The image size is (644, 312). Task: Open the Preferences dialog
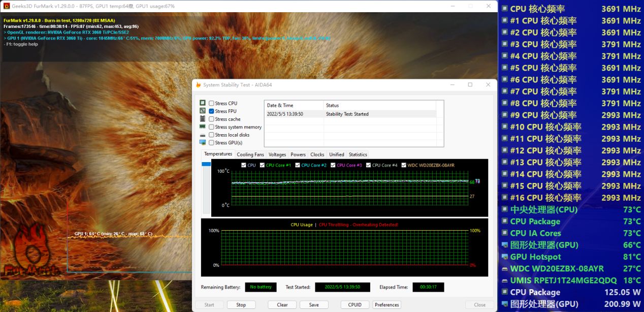pyautogui.click(x=387, y=304)
